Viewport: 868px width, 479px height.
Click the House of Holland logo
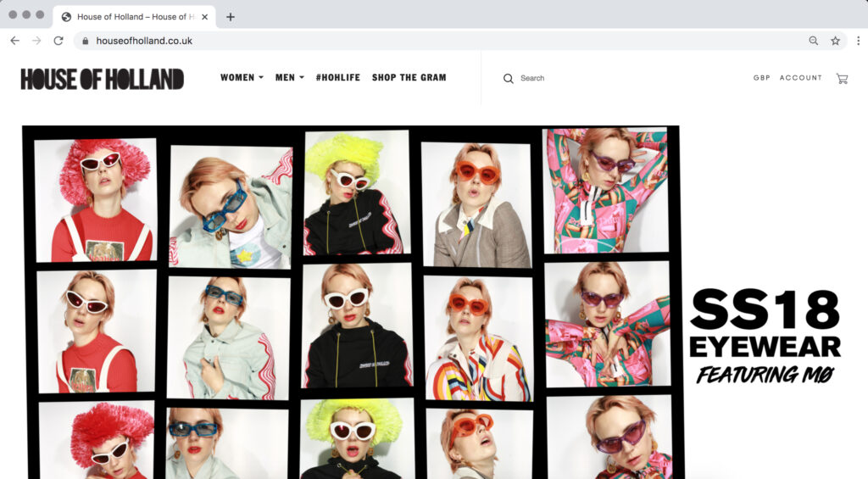tap(103, 79)
